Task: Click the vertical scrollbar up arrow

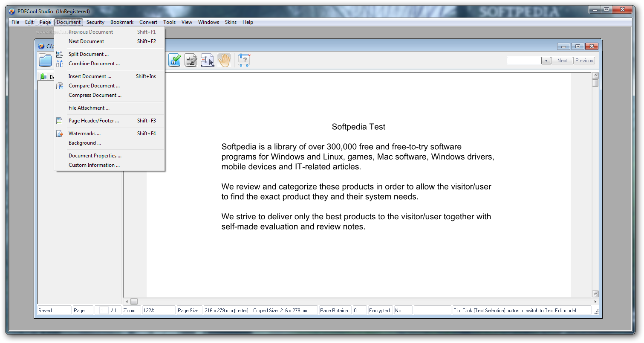Action: coord(595,76)
